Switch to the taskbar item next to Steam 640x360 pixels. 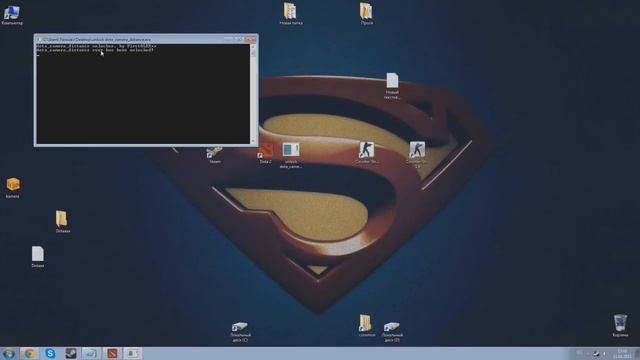click(91, 353)
